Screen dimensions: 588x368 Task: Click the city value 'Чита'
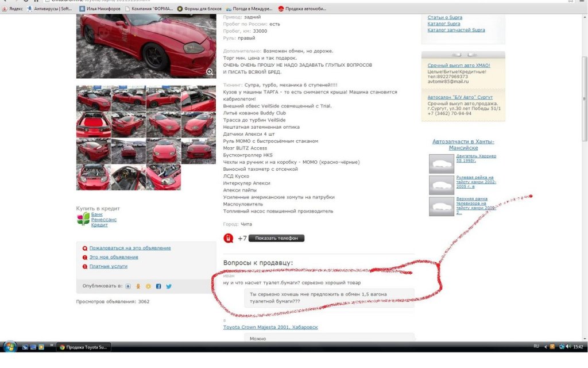point(246,224)
